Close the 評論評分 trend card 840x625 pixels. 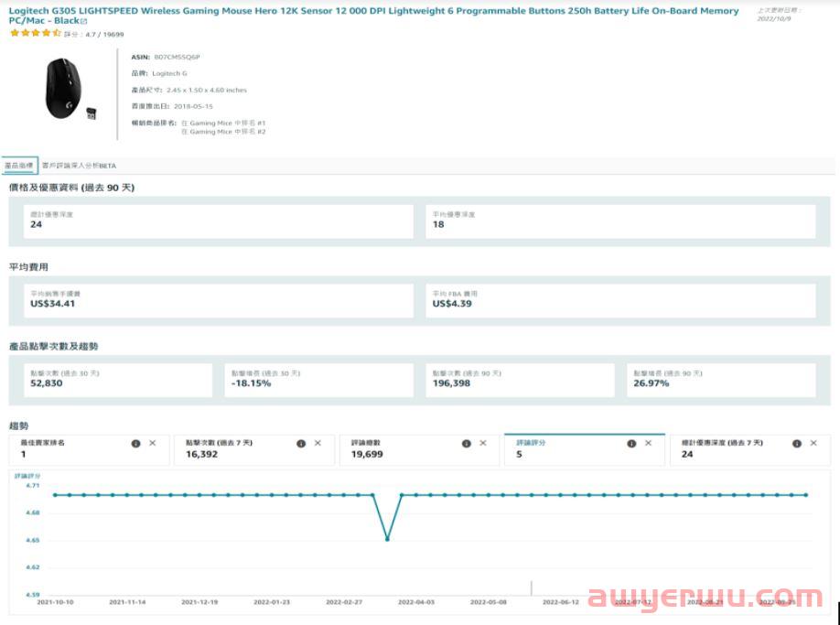(x=648, y=444)
